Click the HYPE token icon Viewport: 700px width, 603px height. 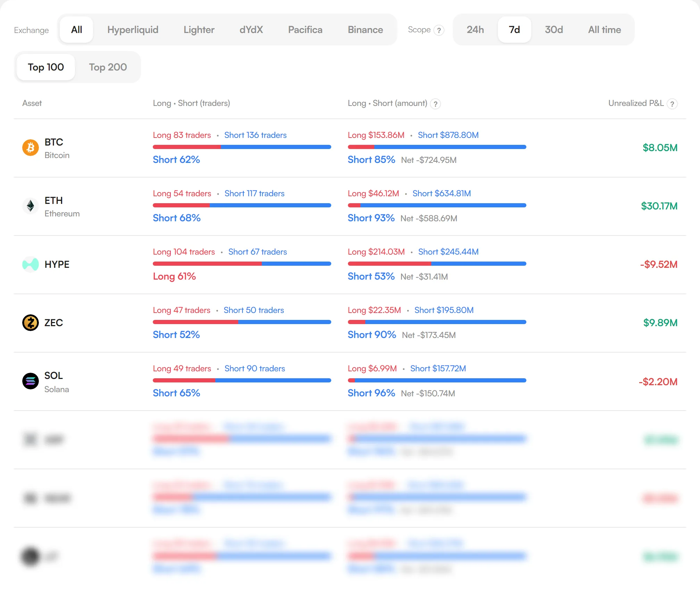click(x=31, y=264)
